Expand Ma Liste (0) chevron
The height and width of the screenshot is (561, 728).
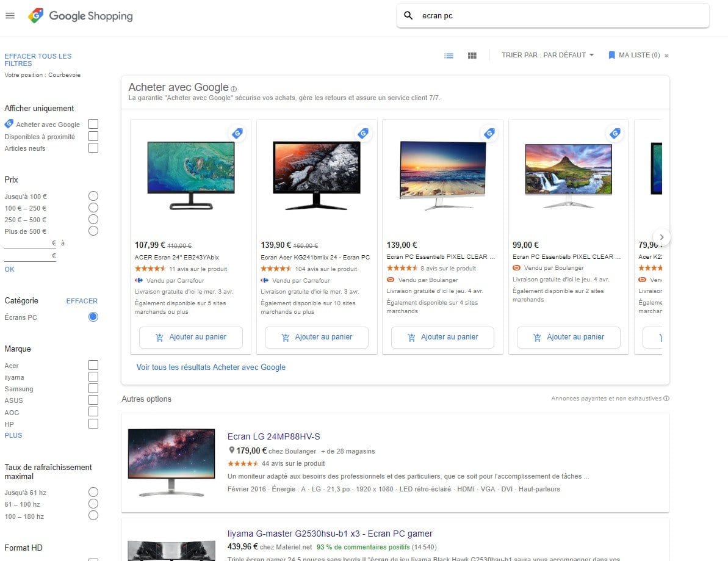pos(666,56)
